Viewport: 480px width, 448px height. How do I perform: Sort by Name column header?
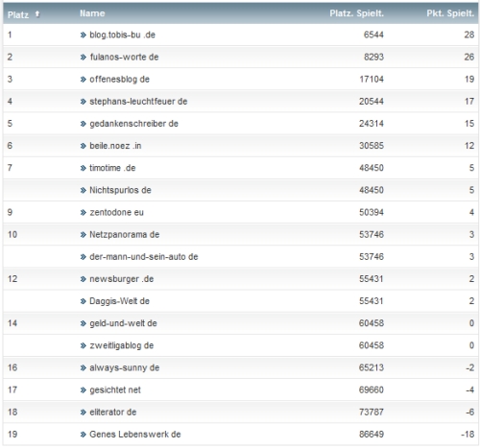tap(92, 13)
